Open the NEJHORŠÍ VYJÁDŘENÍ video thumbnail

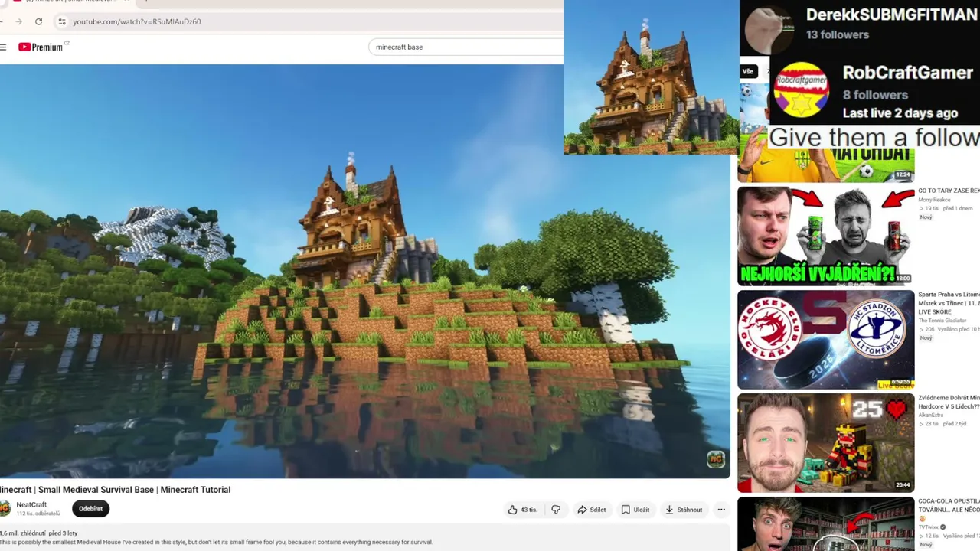coord(825,236)
